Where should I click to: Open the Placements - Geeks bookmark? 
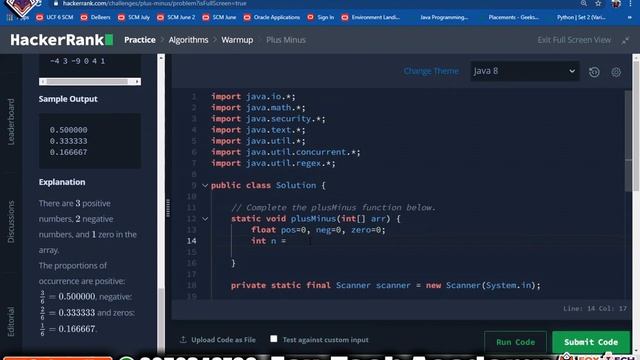pyautogui.click(x=513, y=18)
